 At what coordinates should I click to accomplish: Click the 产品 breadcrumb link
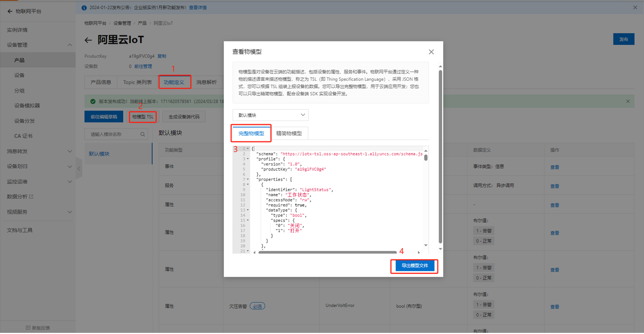(142, 23)
